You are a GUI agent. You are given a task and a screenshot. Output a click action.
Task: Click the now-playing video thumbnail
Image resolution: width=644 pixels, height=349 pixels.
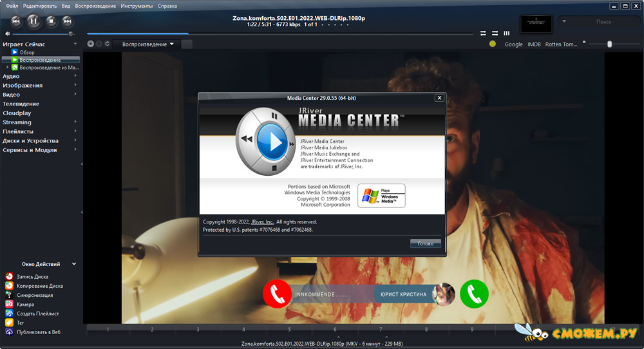coord(536,23)
